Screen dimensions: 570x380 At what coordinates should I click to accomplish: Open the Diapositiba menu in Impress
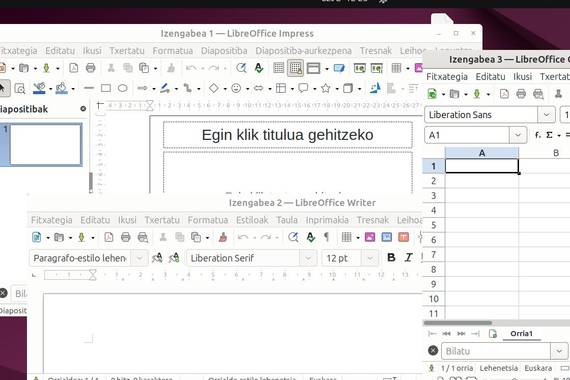pos(224,51)
